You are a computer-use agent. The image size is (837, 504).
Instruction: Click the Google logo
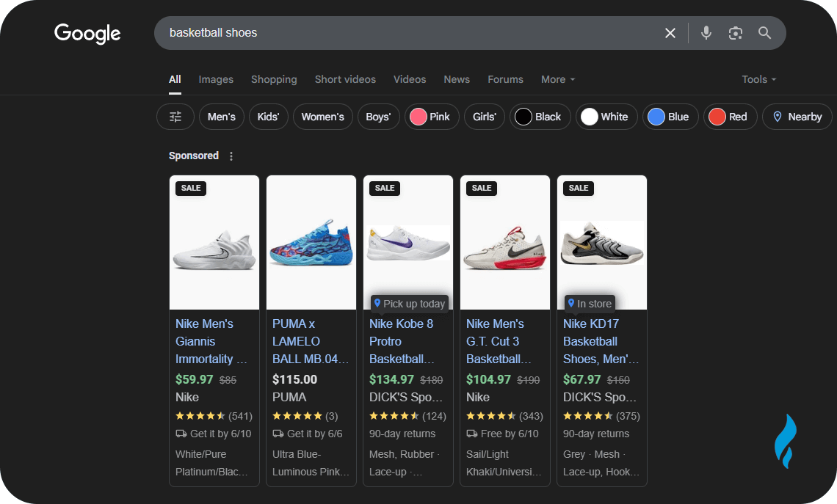click(87, 34)
